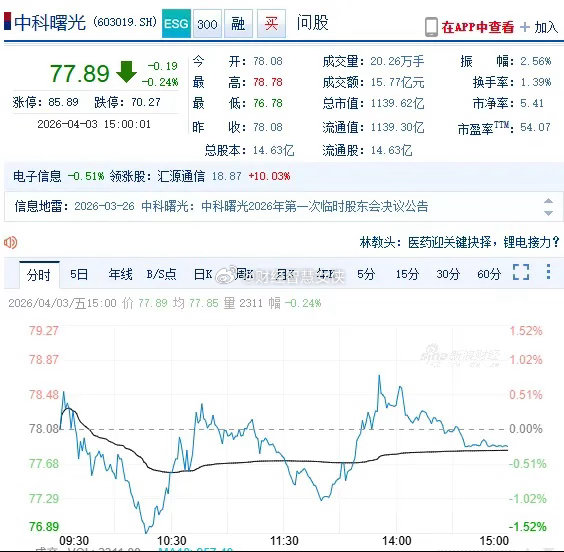
Task: Click 成交额 value 15.77亿元
Action: tap(397, 82)
